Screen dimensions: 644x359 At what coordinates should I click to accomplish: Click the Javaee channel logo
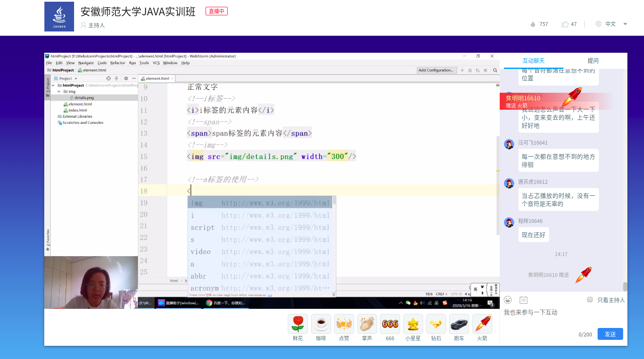click(59, 17)
